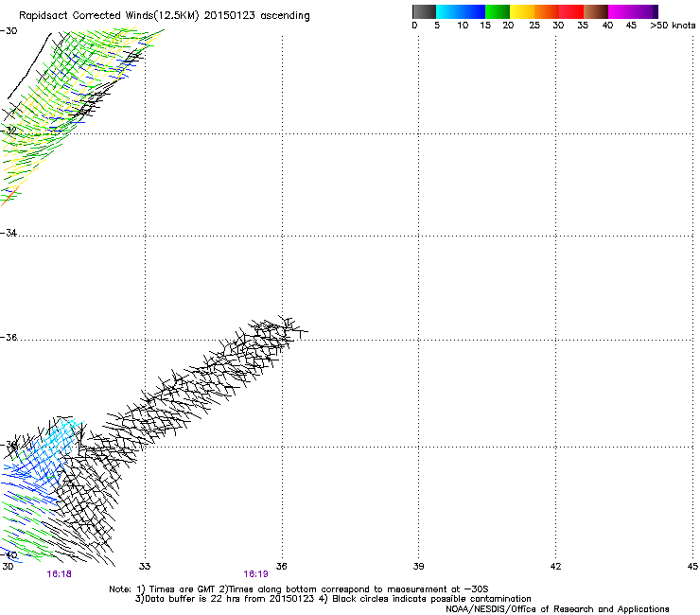Click the note 'Data buffer is 22 hrs'

(187, 599)
